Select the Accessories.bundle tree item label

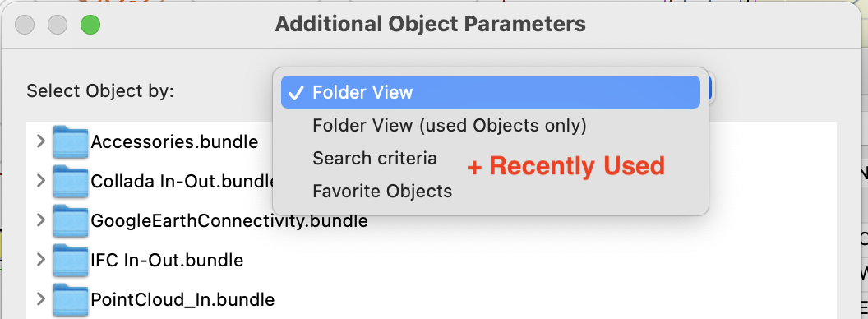pyautogui.click(x=174, y=141)
